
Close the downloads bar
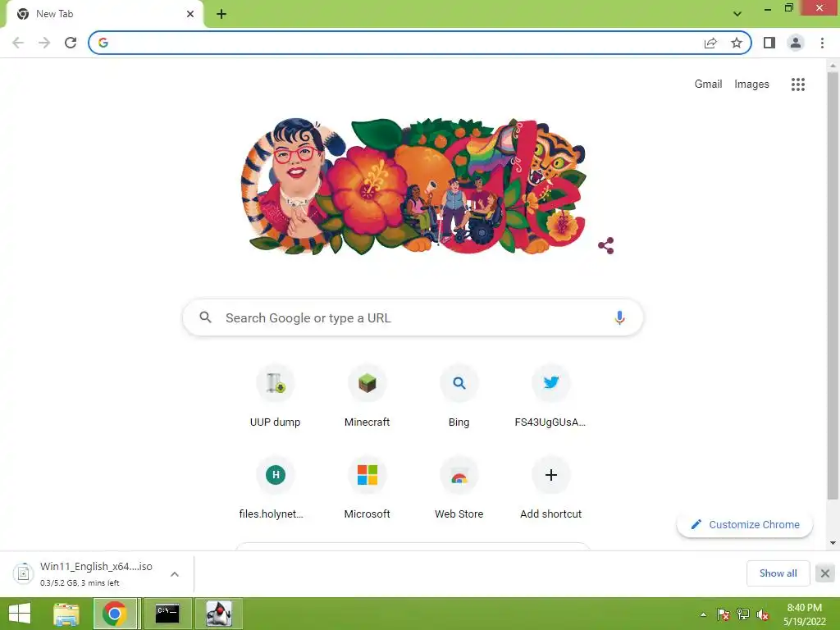tap(825, 573)
